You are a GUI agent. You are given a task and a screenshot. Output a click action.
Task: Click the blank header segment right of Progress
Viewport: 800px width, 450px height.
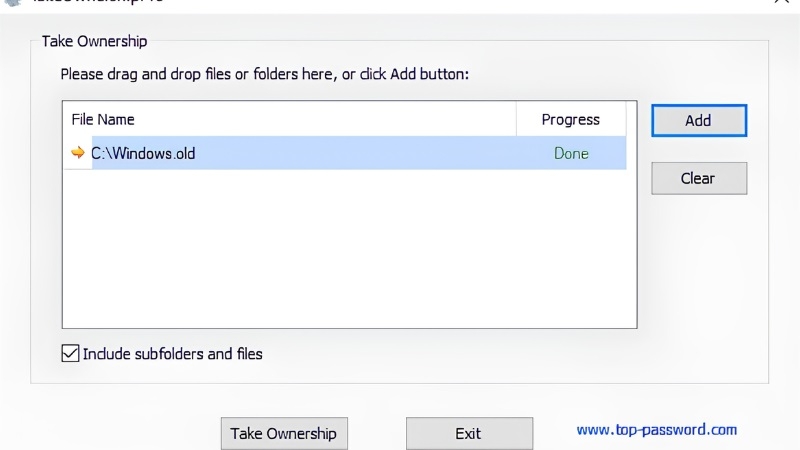(631, 119)
